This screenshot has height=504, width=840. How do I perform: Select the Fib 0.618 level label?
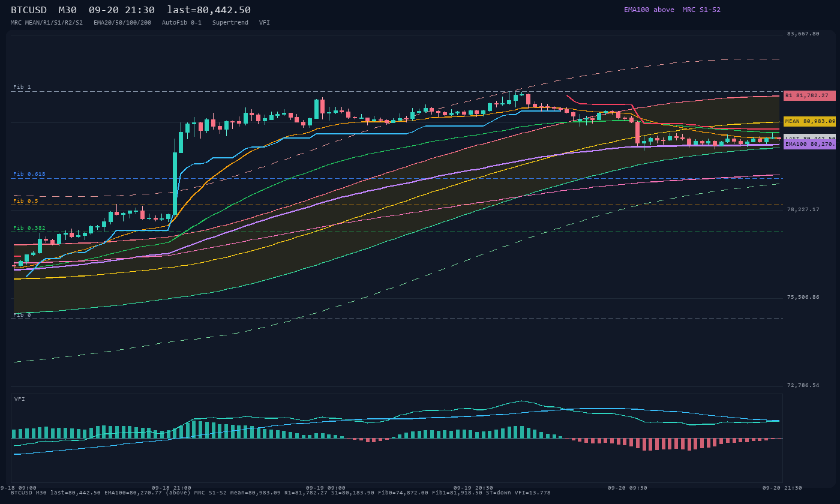tap(29, 174)
